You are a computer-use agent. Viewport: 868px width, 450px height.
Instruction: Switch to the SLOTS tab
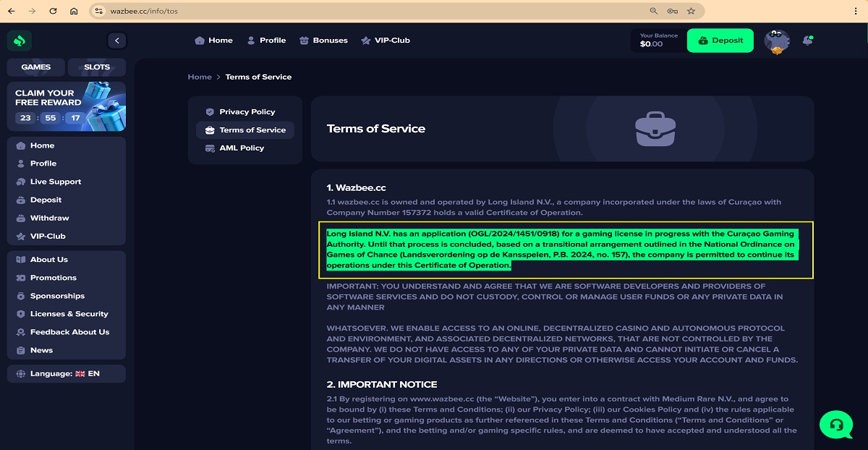tap(96, 67)
